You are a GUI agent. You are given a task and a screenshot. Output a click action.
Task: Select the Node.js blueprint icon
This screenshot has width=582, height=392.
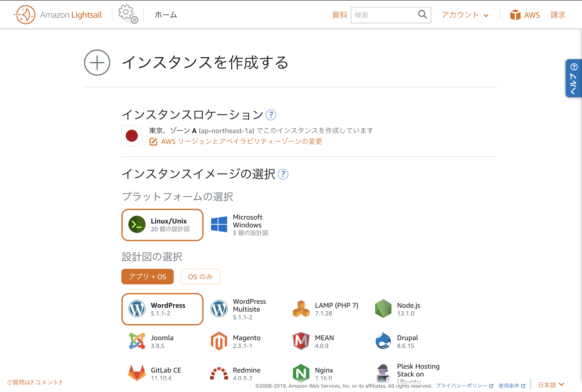pos(383,309)
